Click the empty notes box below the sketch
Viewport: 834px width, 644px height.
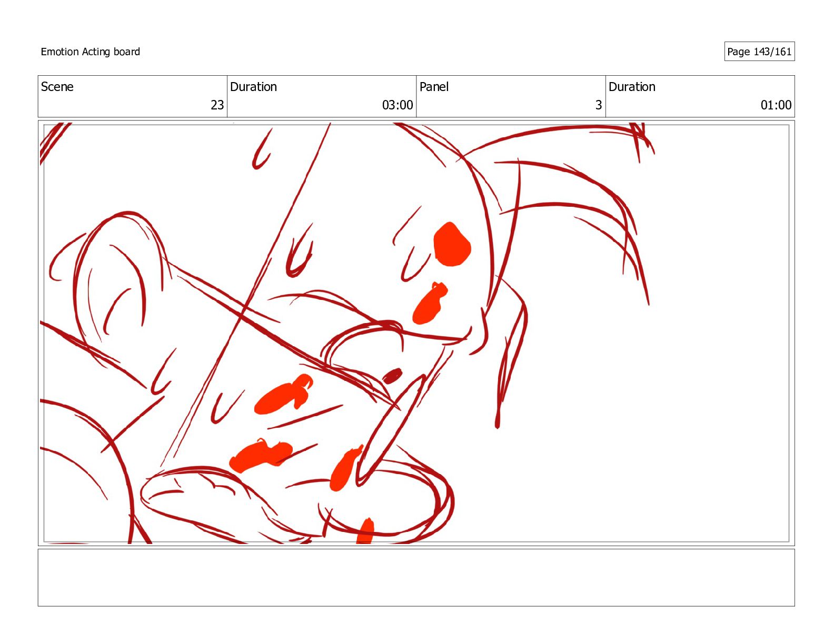pos(416,578)
